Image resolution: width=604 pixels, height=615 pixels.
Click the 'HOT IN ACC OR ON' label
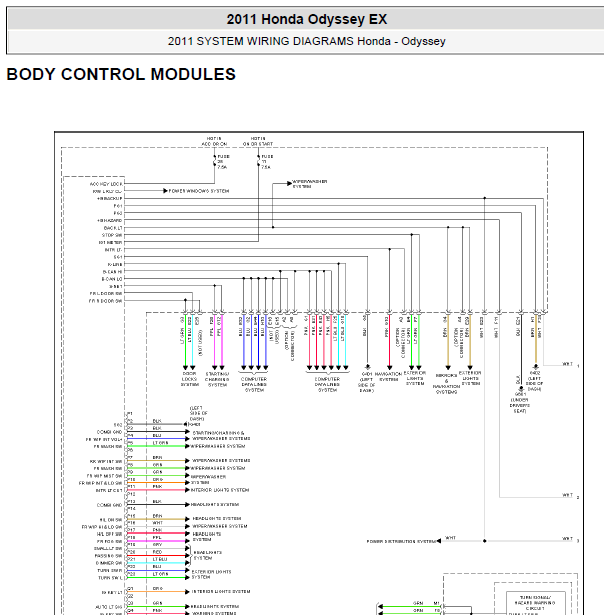click(214, 142)
